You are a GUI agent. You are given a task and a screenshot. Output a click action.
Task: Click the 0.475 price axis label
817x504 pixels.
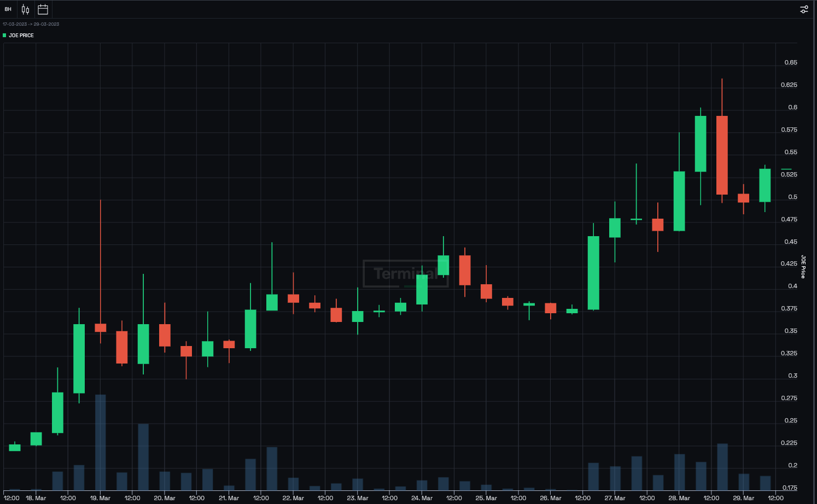point(789,219)
